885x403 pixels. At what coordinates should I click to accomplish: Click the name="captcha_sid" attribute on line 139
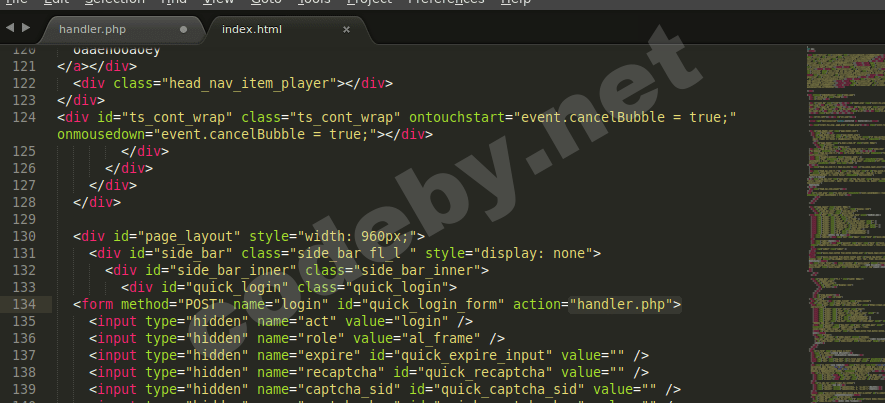(x=329, y=389)
